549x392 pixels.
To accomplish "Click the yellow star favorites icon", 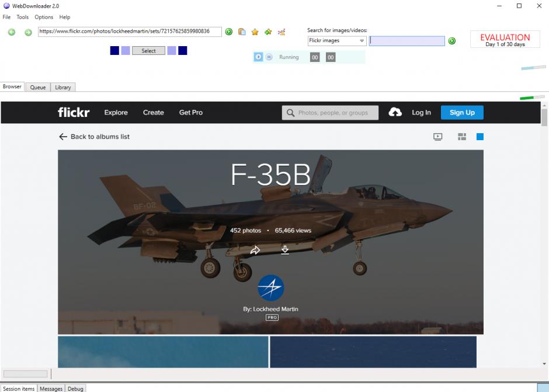I will point(255,32).
